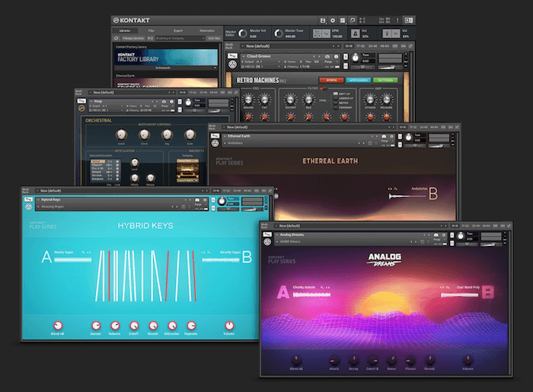This screenshot has width=533, height=392.
Task: Click the red SYNTH button in Retro Machines
Action: (x=331, y=80)
